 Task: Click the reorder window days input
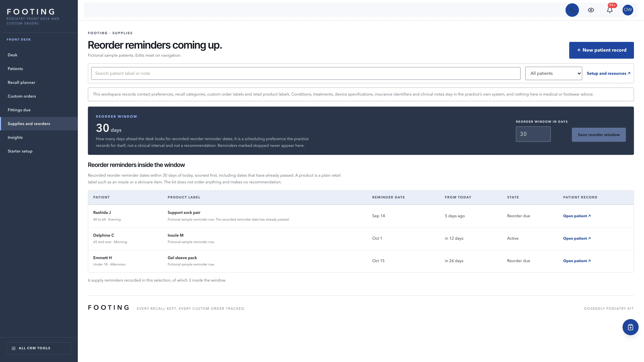coord(533,134)
